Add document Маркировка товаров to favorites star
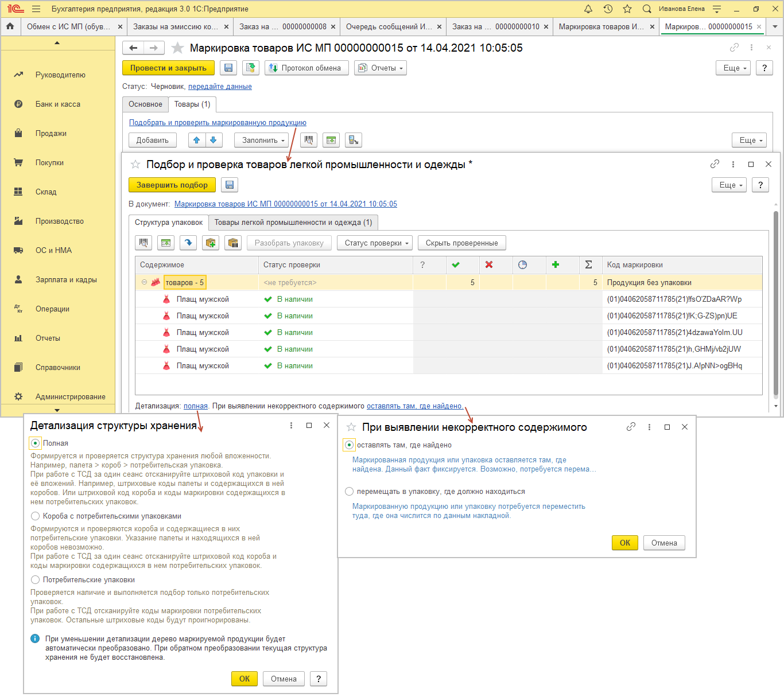Viewport: 784px width, 697px height. pos(178,48)
